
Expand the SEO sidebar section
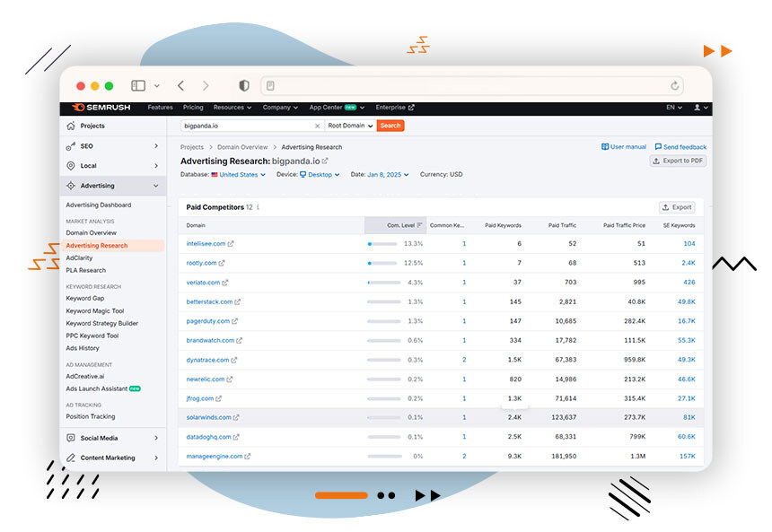(155, 146)
